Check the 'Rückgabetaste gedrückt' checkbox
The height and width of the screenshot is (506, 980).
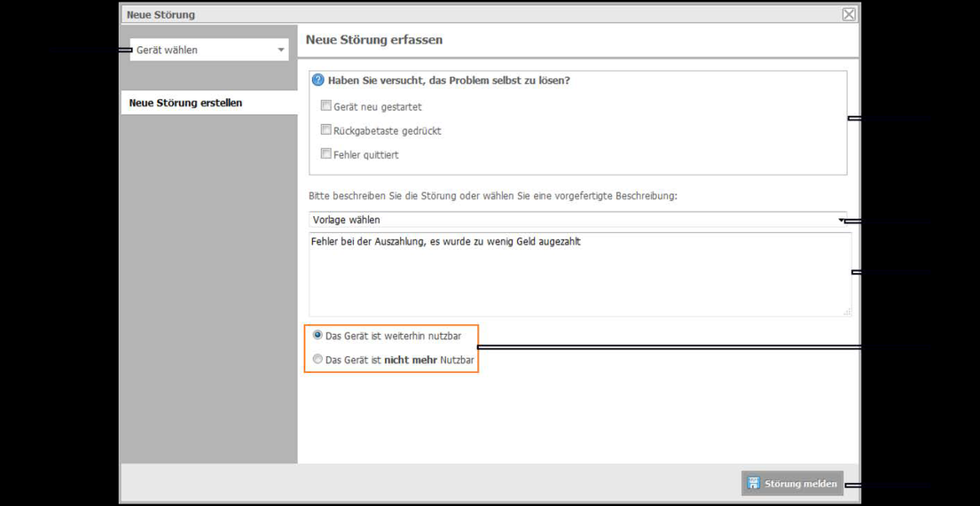click(x=325, y=130)
